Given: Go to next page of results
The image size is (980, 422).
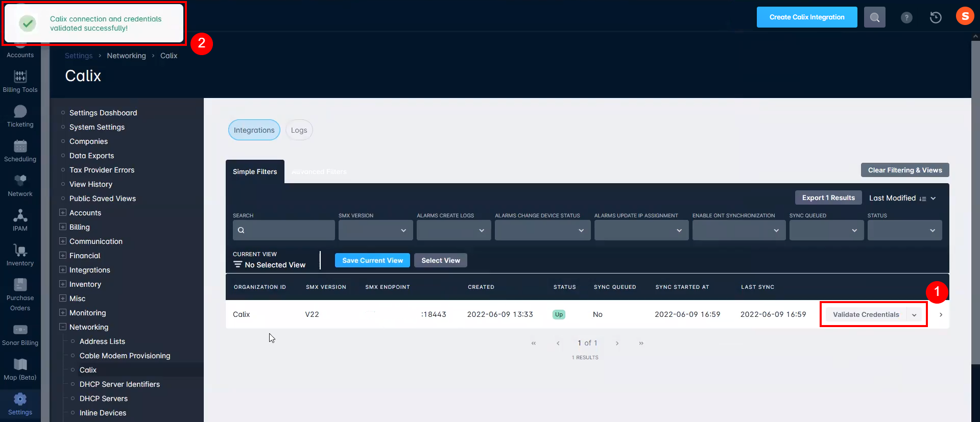Looking at the screenshot, I should (617, 343).
